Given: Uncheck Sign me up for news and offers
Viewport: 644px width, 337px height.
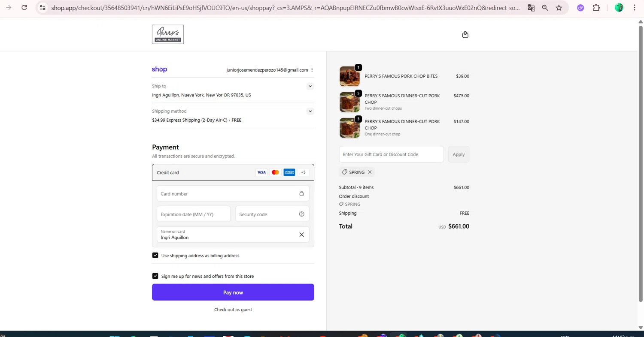Looking at the screenshot, I should point(155,276).
